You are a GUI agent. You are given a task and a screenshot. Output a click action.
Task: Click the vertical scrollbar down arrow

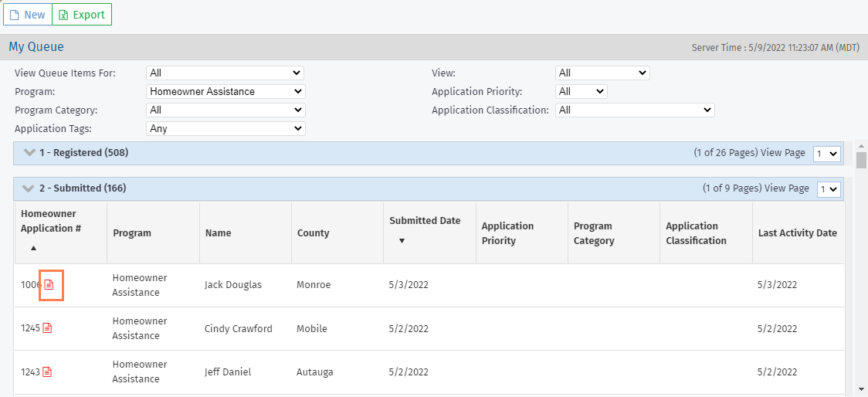click(861, 389)
